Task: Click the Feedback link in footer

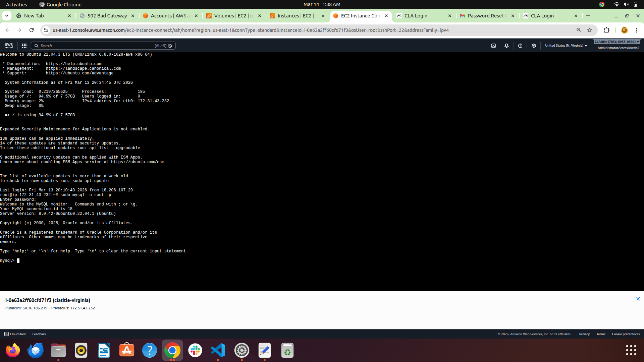Action: [39, 334]
